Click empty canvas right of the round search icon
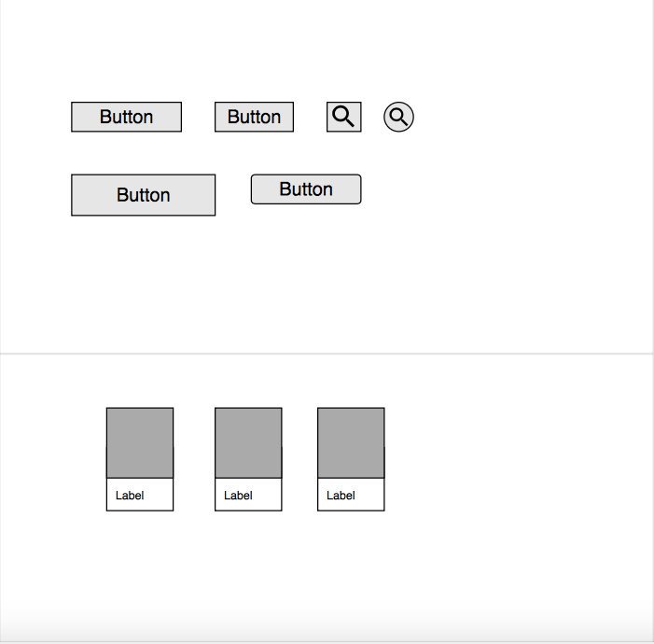This screenshot has height=644, width=654. pyautogui.click(x=522, y=117)
